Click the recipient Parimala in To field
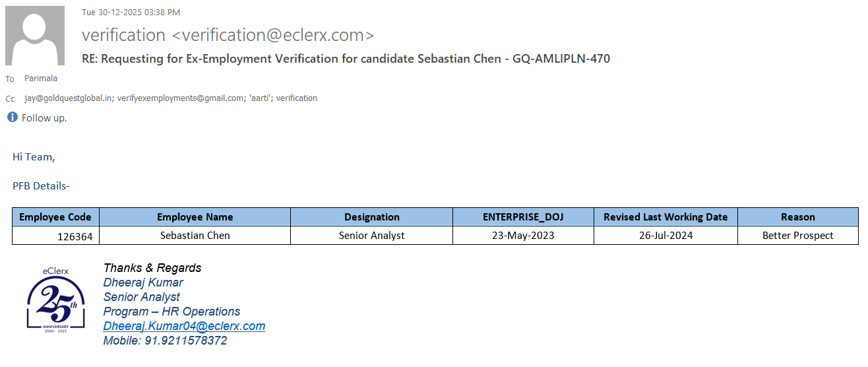 [x=41, y=79]
